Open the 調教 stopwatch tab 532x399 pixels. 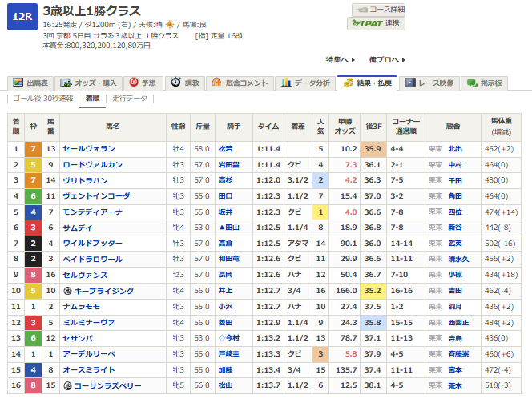tap(184, 83)
